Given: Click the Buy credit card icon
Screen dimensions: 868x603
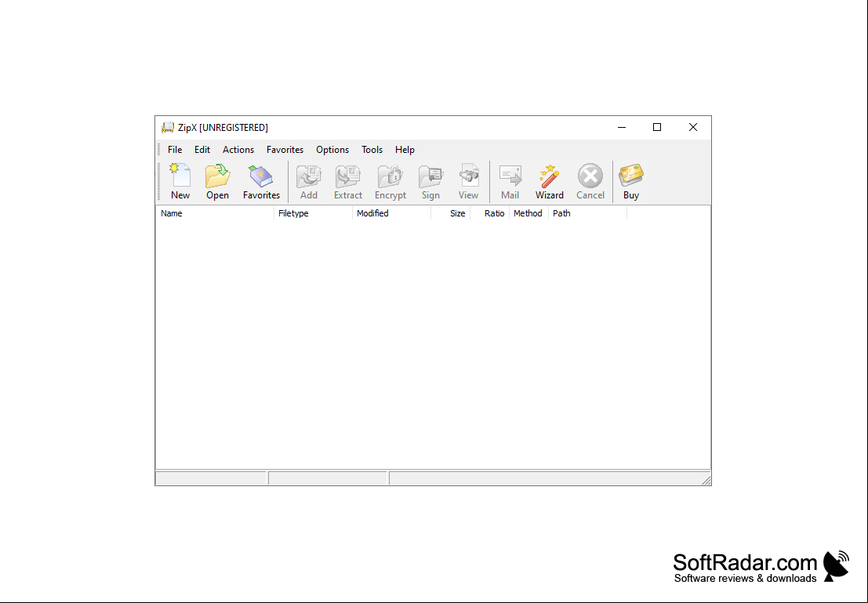Looking at the screenshot, I should [x=631, y=176].
